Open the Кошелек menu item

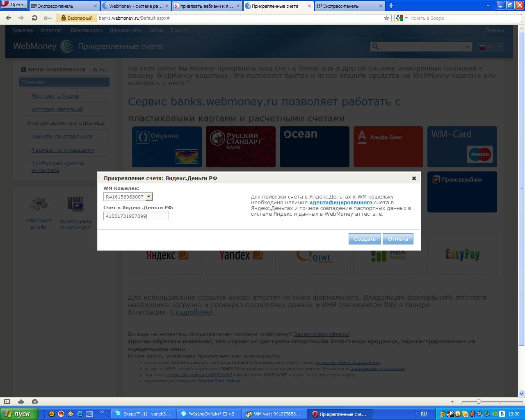click(x=23, y=30)
